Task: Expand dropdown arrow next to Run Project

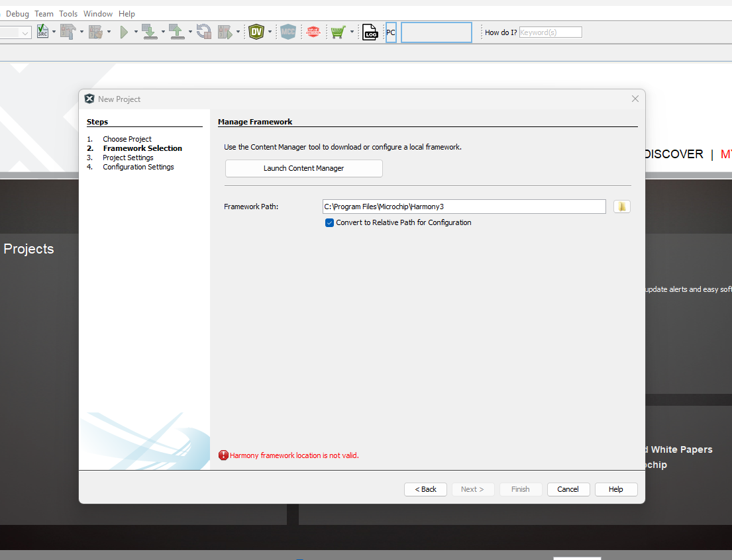Action: click(136, 32)
